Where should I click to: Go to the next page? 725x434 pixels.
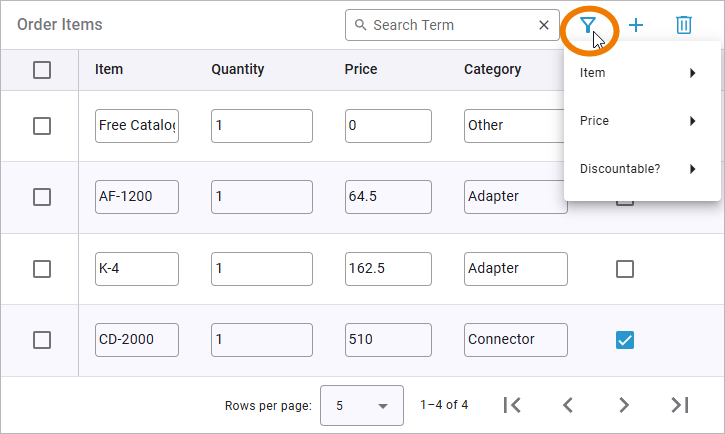pyautogui.click(x=624, y=405)
